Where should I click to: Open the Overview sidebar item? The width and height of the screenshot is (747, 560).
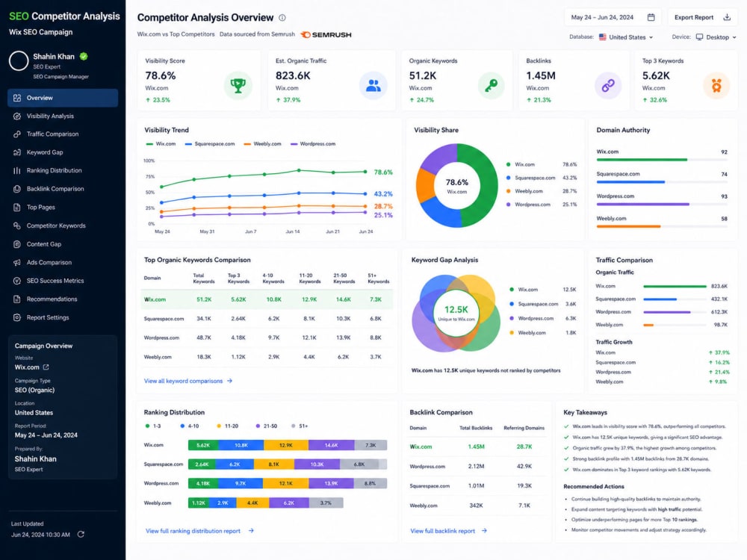pyautogui.click(x=63, y=98)
